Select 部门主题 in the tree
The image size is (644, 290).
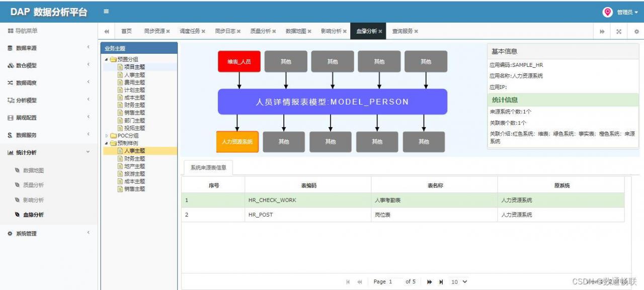point(134,121)
